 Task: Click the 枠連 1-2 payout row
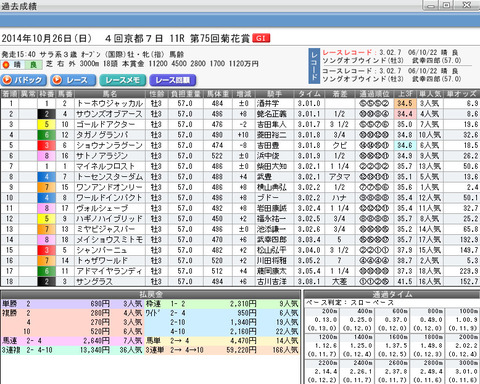(x=222, y=304)
